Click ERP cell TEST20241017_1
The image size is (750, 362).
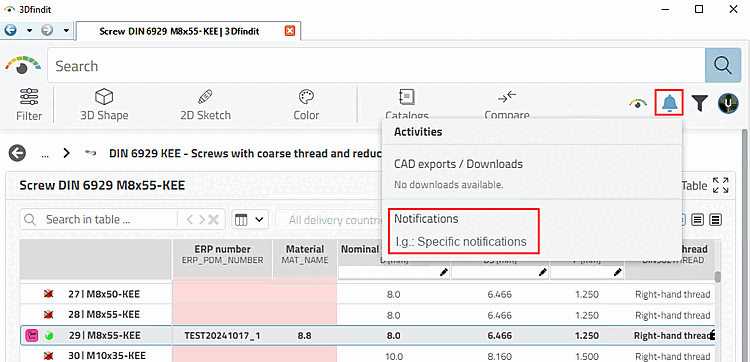[222, 336]
